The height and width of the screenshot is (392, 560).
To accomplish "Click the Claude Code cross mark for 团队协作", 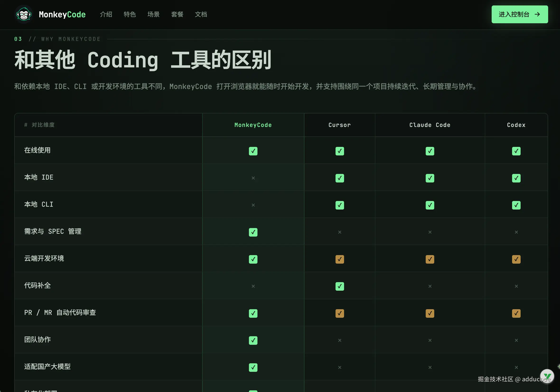I will click(x=430, y=341).
